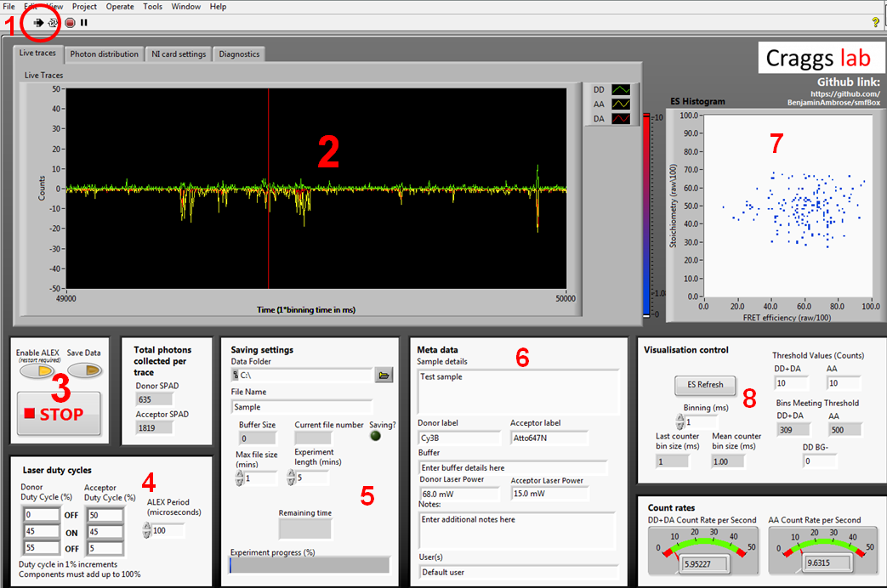
Task: Open the Window menu
Action: point(186,6)
